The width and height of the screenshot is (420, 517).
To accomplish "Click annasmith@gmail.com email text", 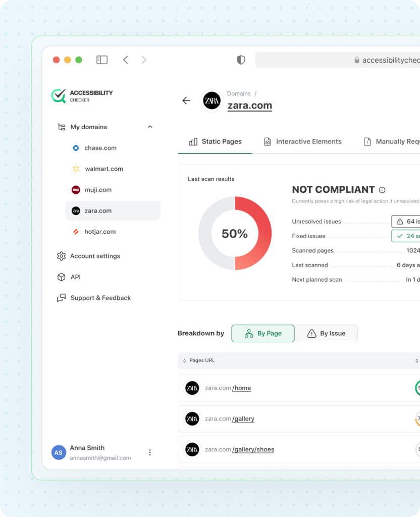I will pos(100,458).
